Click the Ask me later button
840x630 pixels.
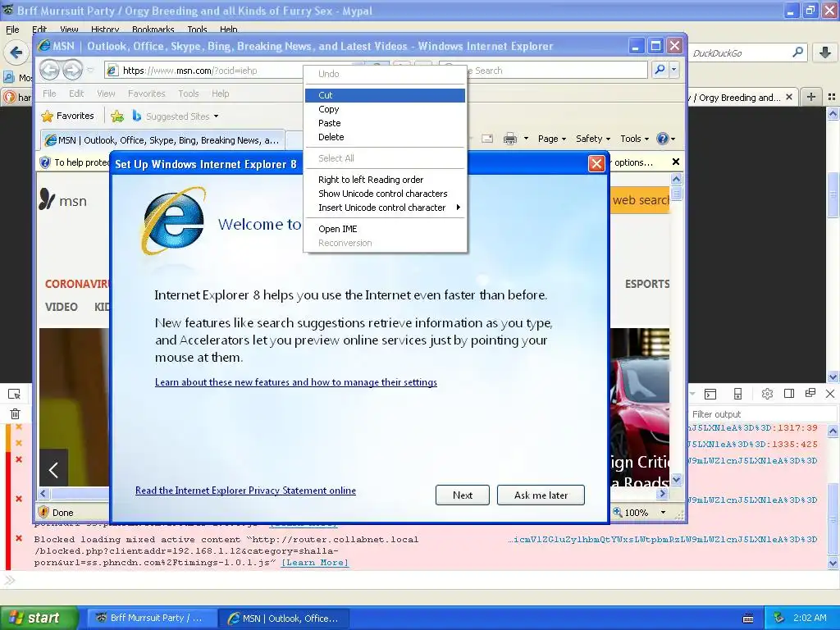(x=541, y=495)
